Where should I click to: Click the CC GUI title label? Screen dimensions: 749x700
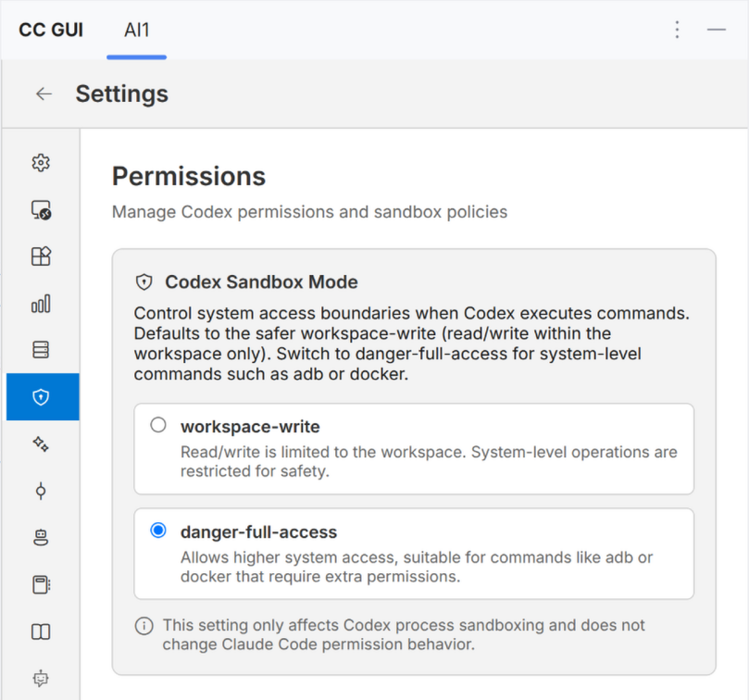click(51, 30)
